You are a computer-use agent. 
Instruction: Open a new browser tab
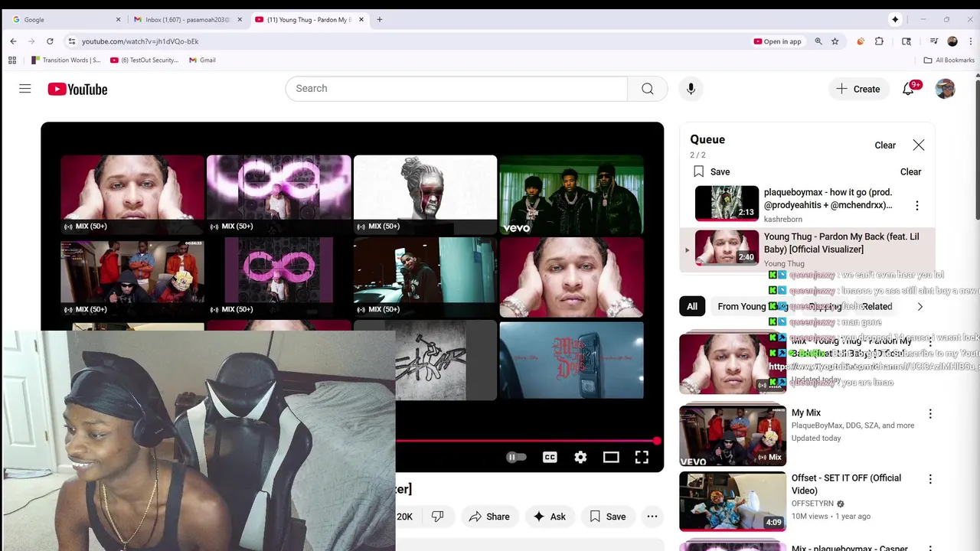coord(380,19)
